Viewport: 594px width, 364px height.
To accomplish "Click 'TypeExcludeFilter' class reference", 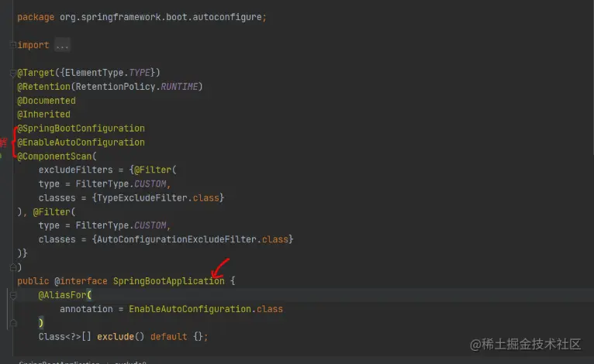I will [x=142, y=198].
